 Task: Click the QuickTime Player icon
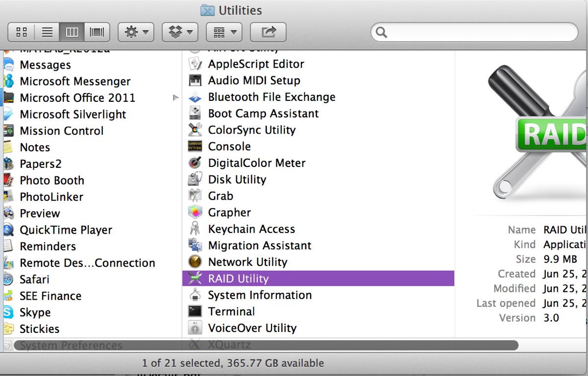click(8, 230)
